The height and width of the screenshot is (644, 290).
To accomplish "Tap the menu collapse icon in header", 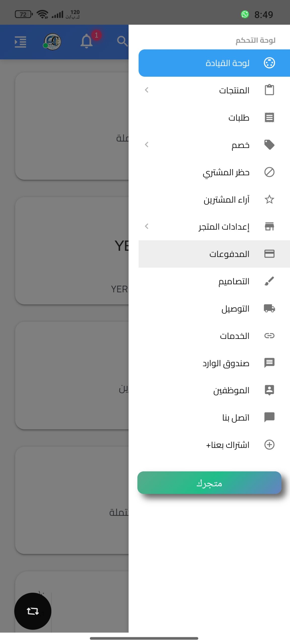I will (20, 42).
